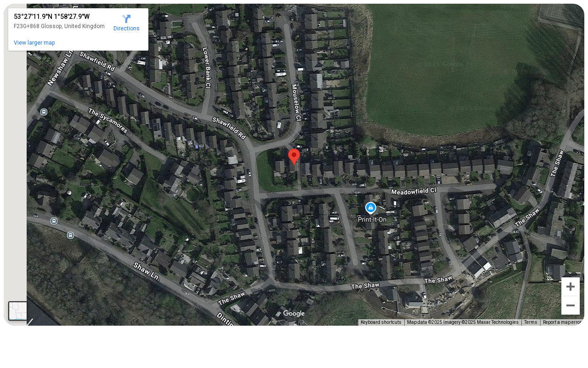Open the Keyboard shortcuts button
The image size is (588, 368).
pyautogui.click(x=381, y=322)
